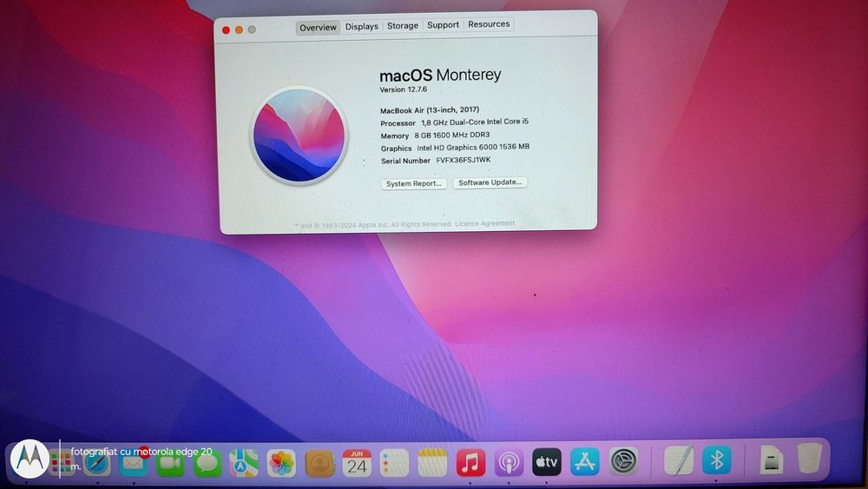Open Safari from the Dock
The height and width of the screenshot is (489, 868).
point(97,463)
